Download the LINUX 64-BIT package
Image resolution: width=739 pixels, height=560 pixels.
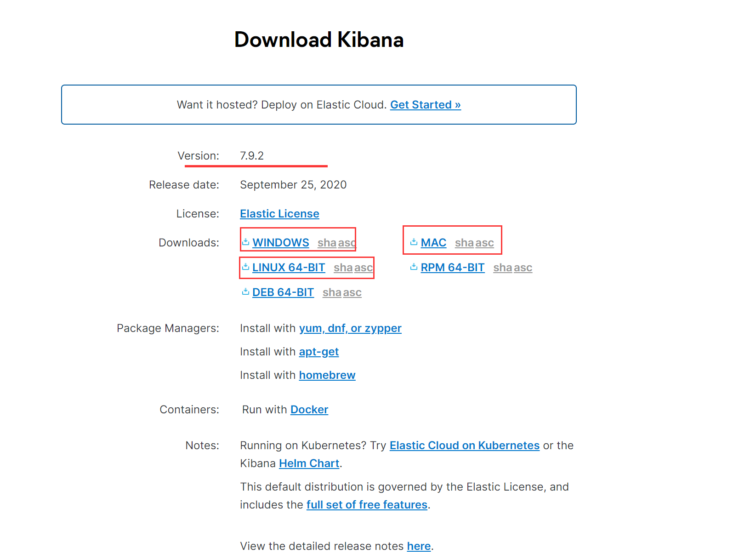pyautogui.click(x=289, y=268)
